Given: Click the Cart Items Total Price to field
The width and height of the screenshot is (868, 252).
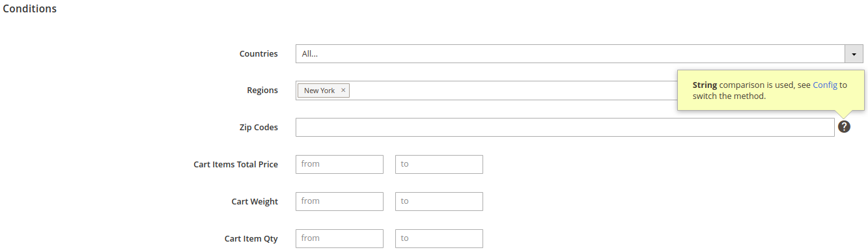Looking at the screenshot, I should pos(439,164).
